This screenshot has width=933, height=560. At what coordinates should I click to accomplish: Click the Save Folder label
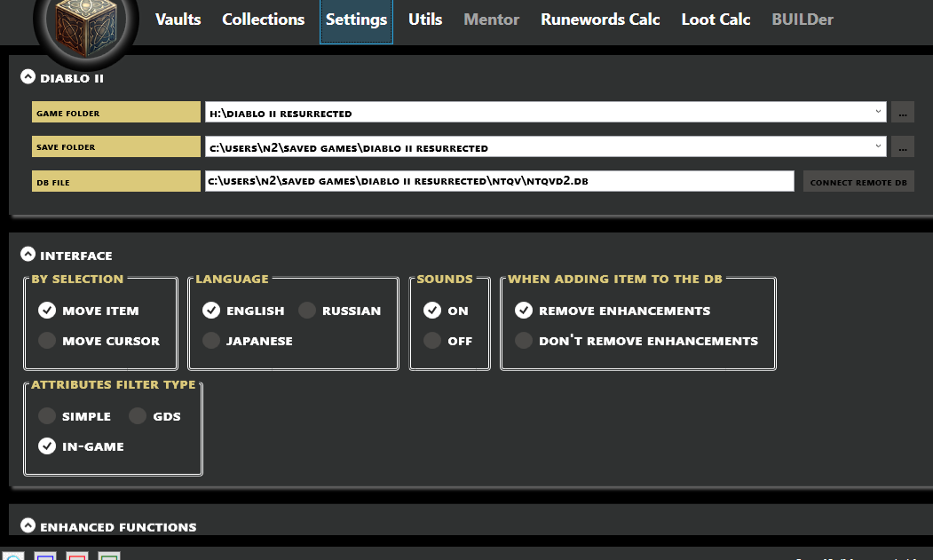point(116,147)
